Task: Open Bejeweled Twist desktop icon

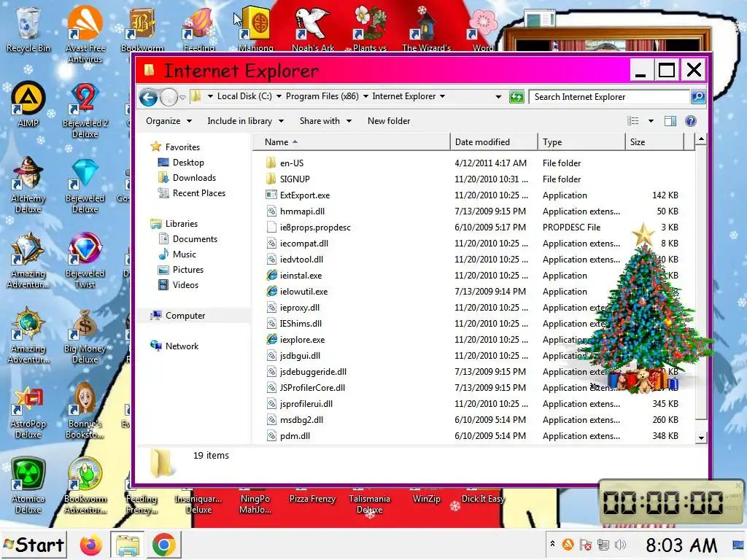Action: 85,260
